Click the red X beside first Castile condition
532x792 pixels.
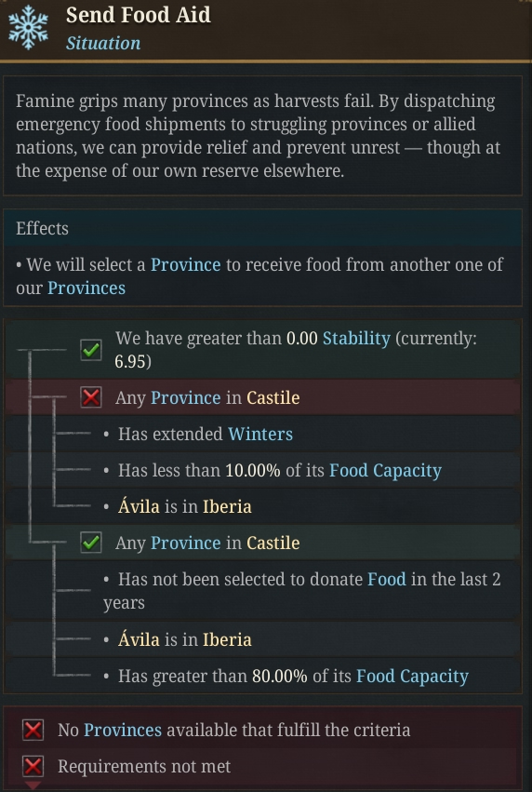91,397
